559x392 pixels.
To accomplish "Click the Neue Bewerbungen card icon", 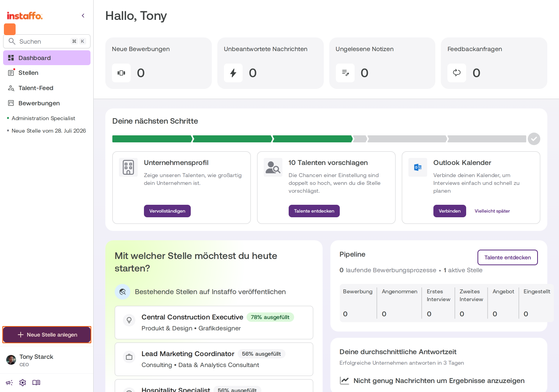I will click(121, 73).
